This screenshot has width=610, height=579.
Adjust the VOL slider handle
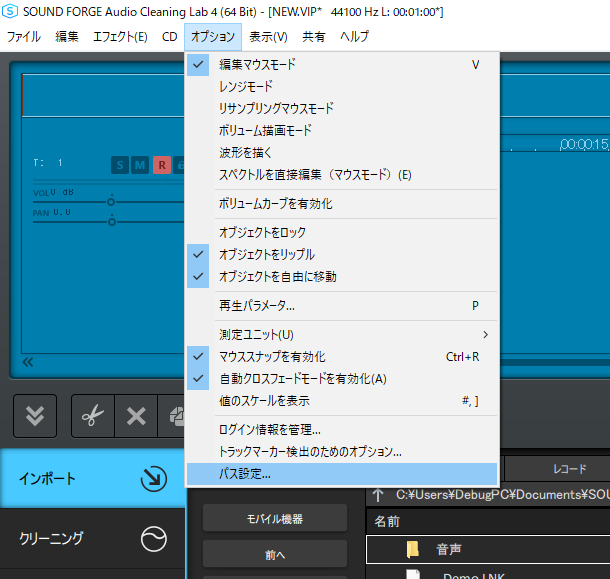pos(111,202)
